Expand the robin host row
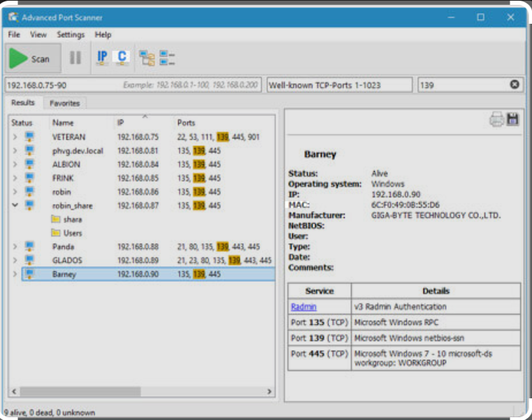The image size is (532, 420). point(15,191)
